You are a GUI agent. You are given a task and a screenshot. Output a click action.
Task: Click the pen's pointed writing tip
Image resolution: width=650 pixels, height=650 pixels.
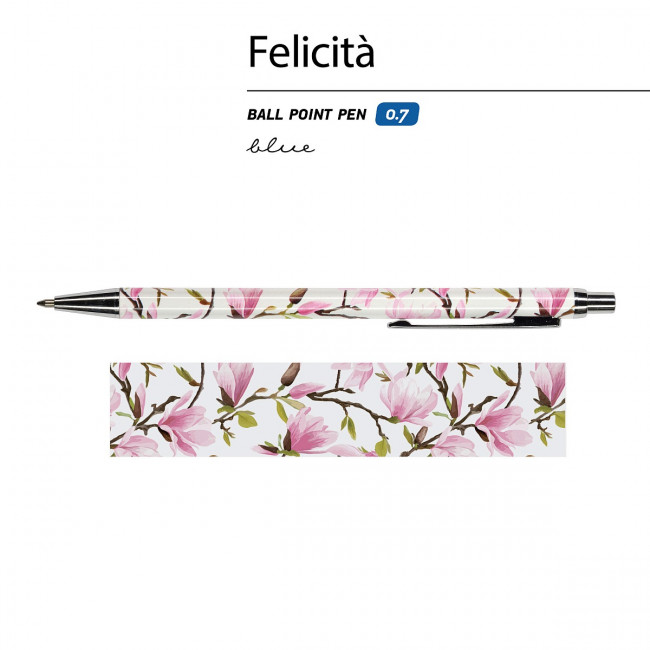coord(46,303)
